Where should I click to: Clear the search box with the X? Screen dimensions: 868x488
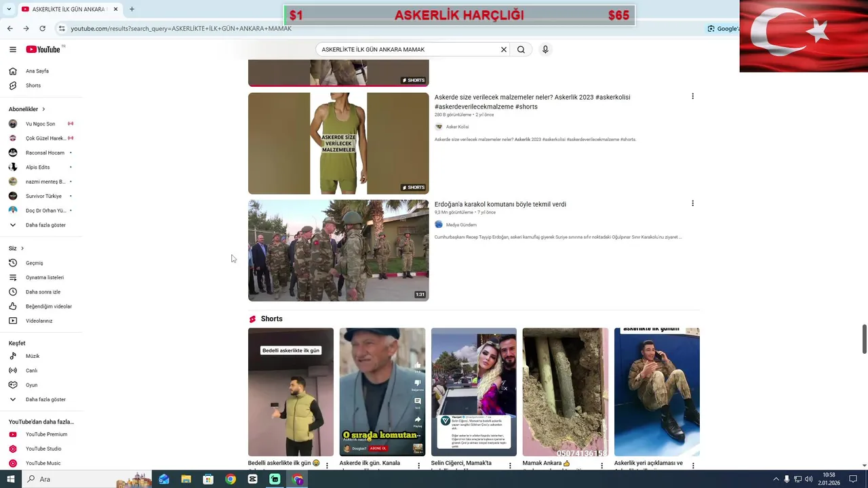pos(504,49)
